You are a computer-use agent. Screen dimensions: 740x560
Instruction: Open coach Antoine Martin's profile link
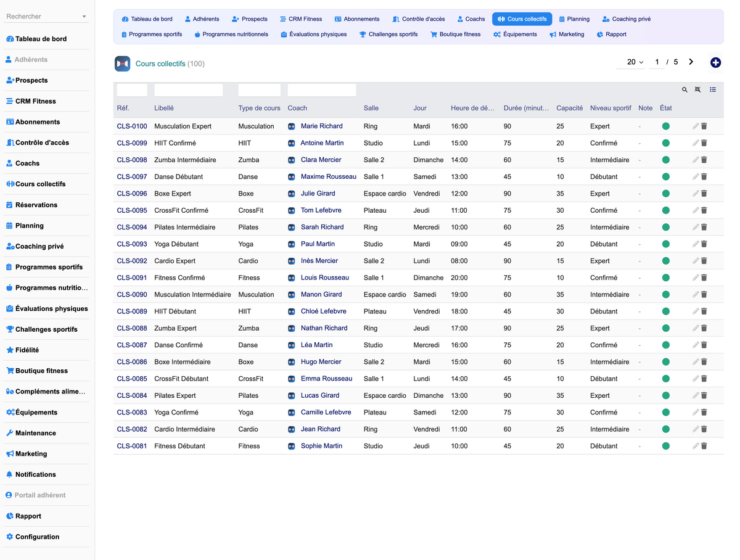pos(322,143)
